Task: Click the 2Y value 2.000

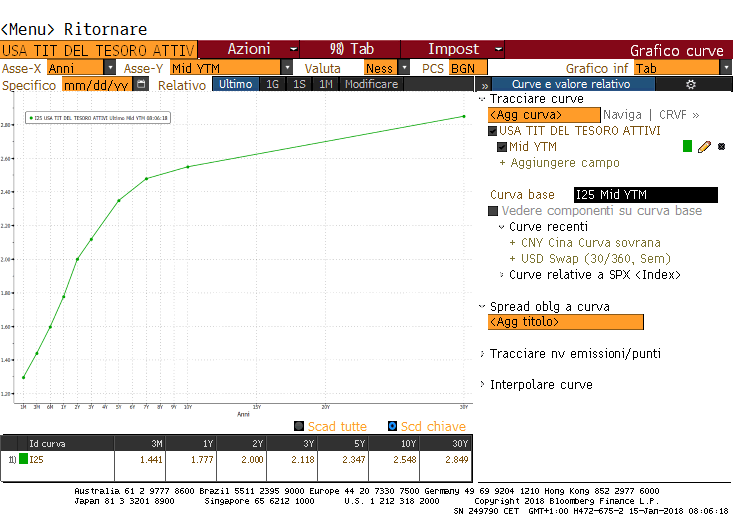Action: tap(253, 460)
